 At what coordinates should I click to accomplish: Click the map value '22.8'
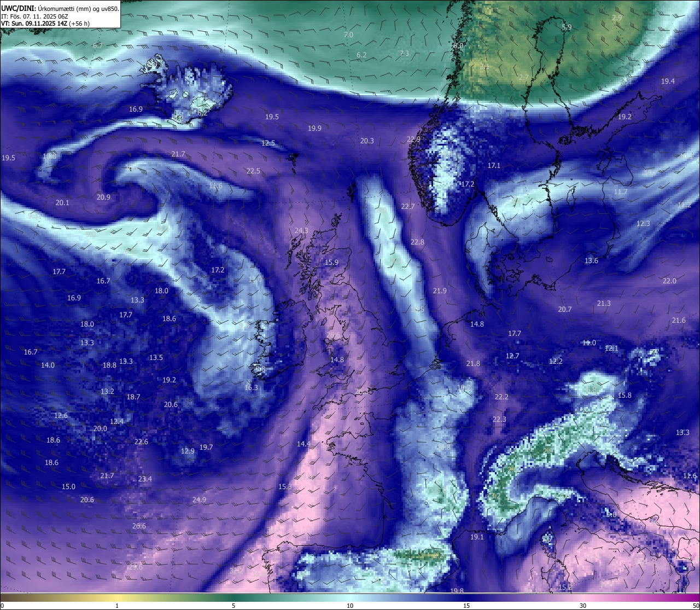coord(417,242)
